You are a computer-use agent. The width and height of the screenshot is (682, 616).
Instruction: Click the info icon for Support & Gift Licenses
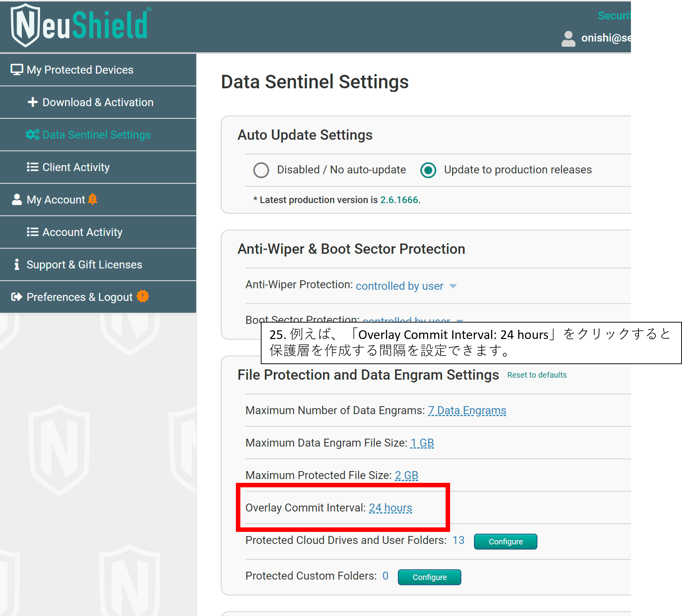point(17,264)
